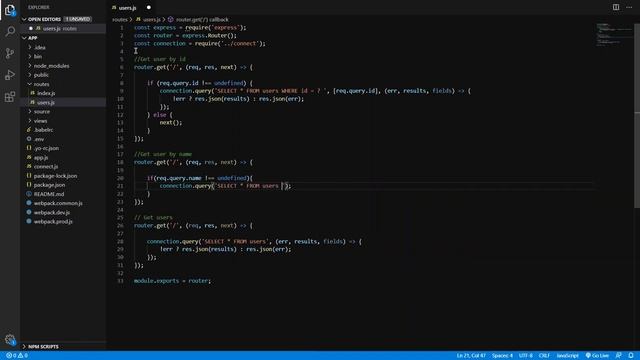Image resolution: width=640 pixels, height=360 pixels.
Task: Open the app.js file
Action: click(41, 158)
